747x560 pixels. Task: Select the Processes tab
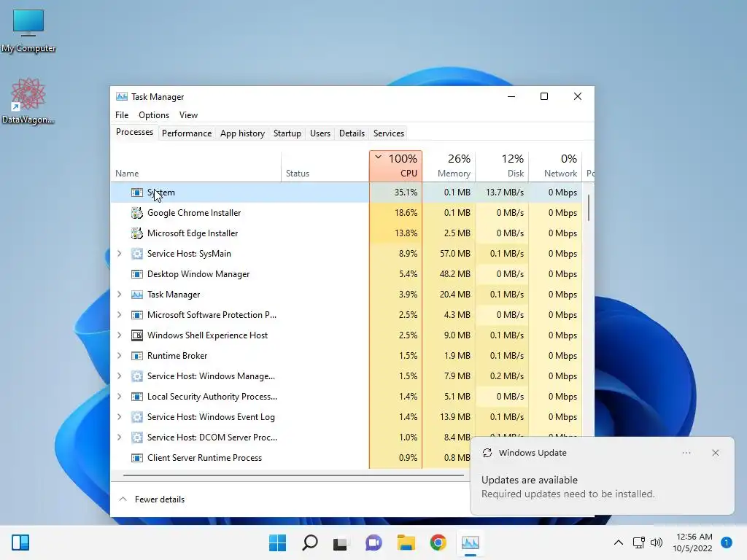click(134, 133)
